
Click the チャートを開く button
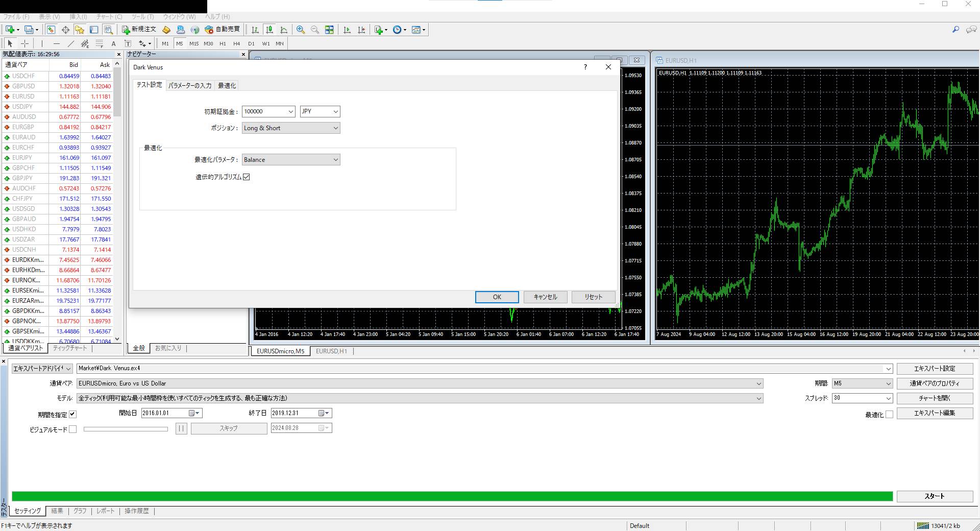pyautogui.click(x=935, y=398)
